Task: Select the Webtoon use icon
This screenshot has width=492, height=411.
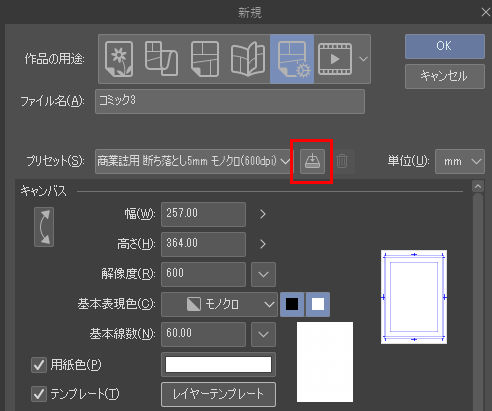Action: [161, 59]
